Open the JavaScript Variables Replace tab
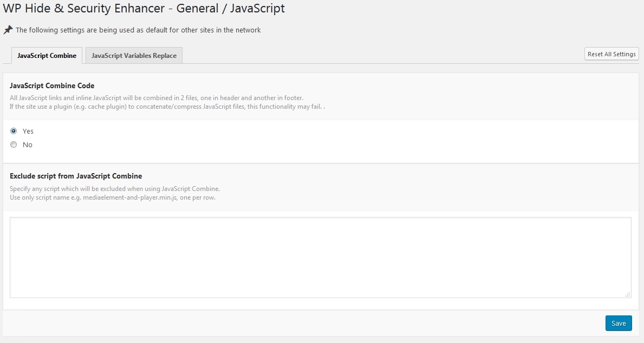The height and width of the screenshot is (343, 644). pos(134,55)
